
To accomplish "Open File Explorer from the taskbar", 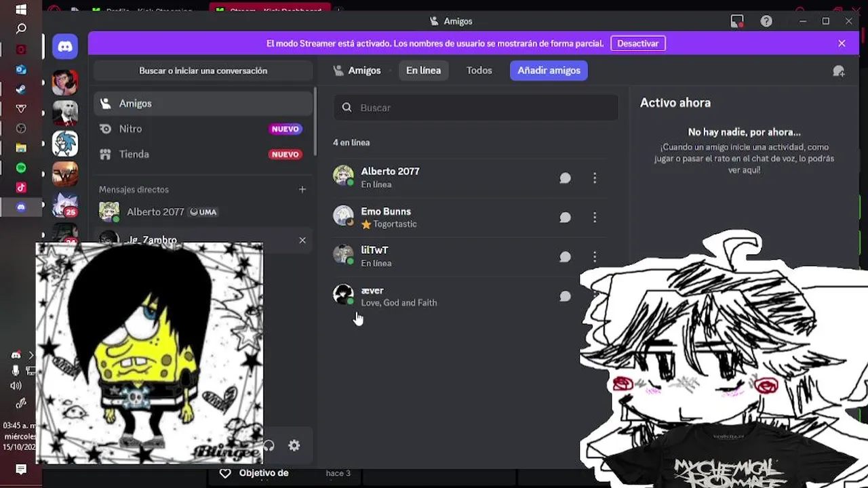I will coord(21,148).
